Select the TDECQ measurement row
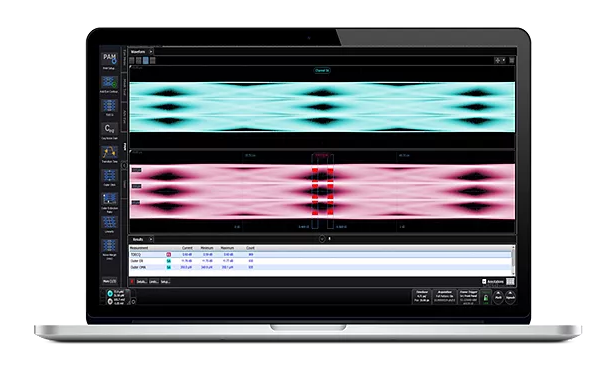This screenshot has height=387, width=590. click(x=320, y=255)
